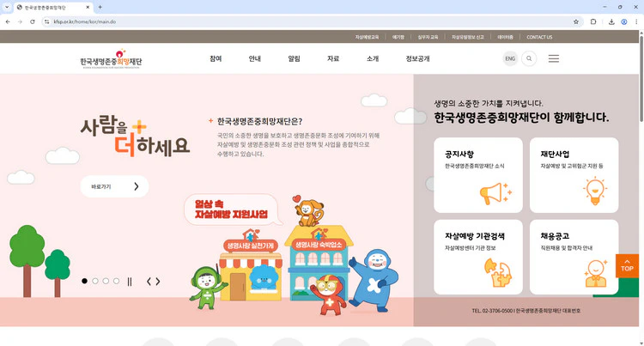
Task: Open the 알림 menu
Action: (x=294, y=58)
